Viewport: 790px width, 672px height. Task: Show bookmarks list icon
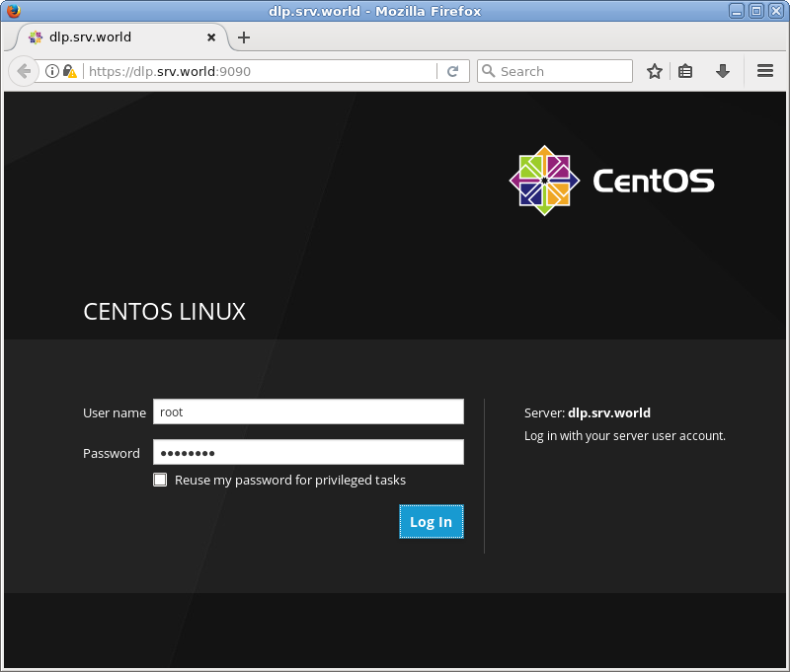point(685,71)
